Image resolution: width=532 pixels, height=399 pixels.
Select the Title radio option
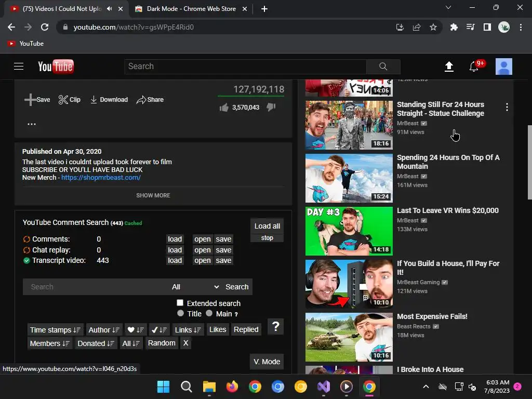coord(180,313)
